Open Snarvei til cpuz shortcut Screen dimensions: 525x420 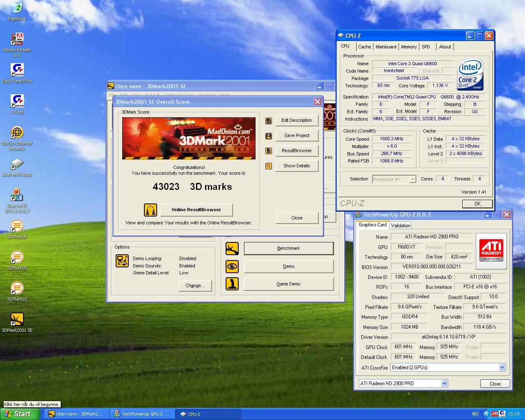coord(17,164)
